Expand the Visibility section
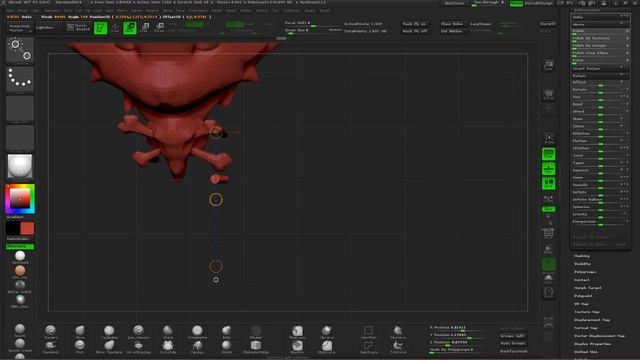 click(x=582, y=264)
